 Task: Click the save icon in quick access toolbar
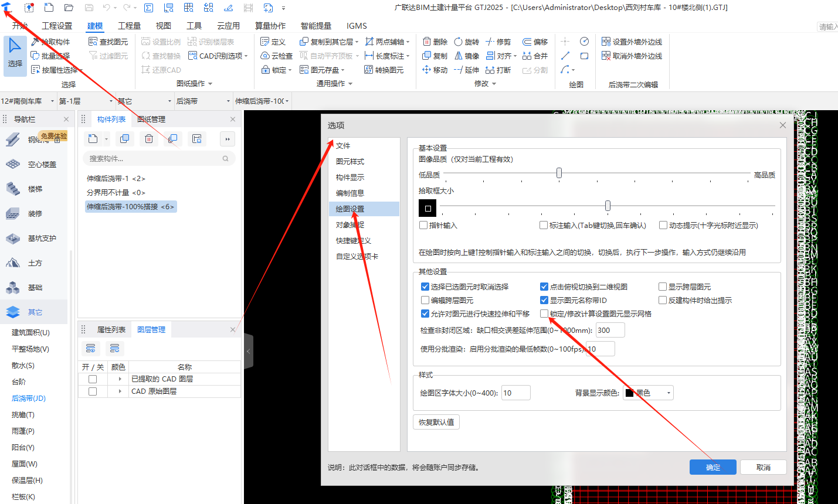(x=89, y=8)
